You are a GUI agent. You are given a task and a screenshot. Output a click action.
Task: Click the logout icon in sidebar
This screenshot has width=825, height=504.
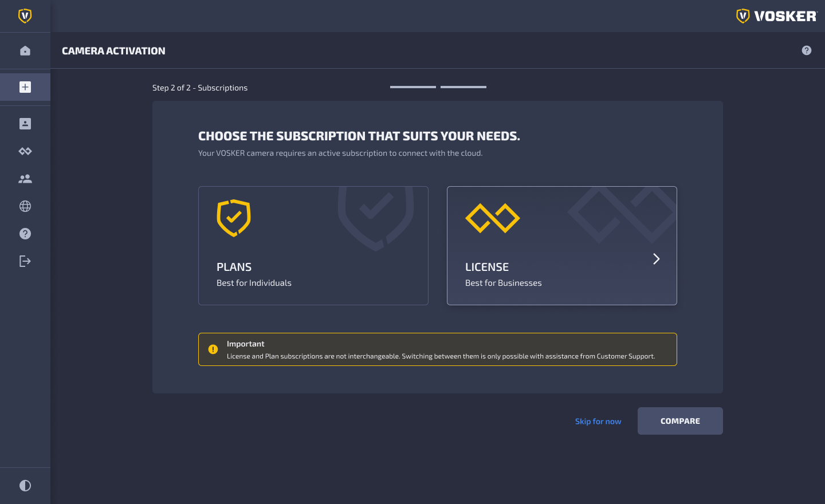25,261
